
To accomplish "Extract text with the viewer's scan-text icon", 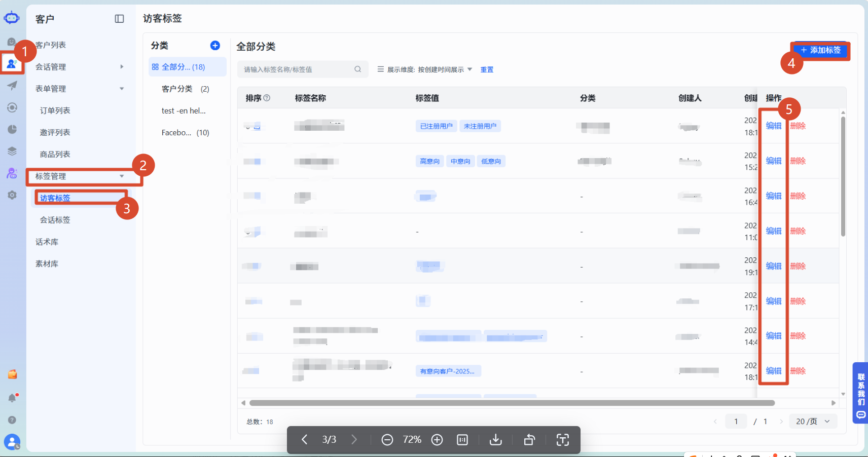I will click(x=563, y=440).
